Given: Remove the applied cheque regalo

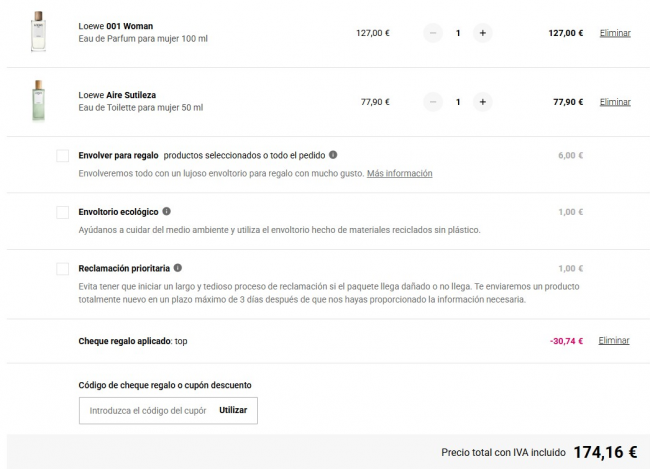Looking at the screenshot, I should (x=615, y=340).
